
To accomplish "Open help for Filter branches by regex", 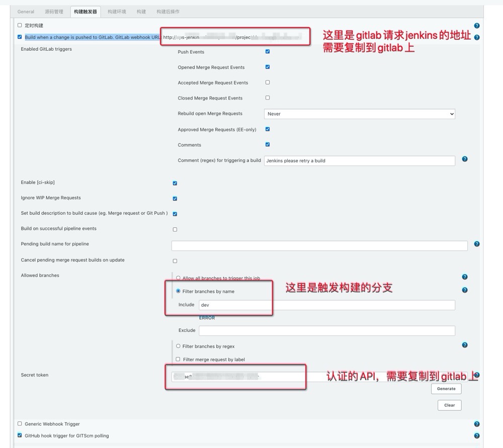I will (465, 345).
